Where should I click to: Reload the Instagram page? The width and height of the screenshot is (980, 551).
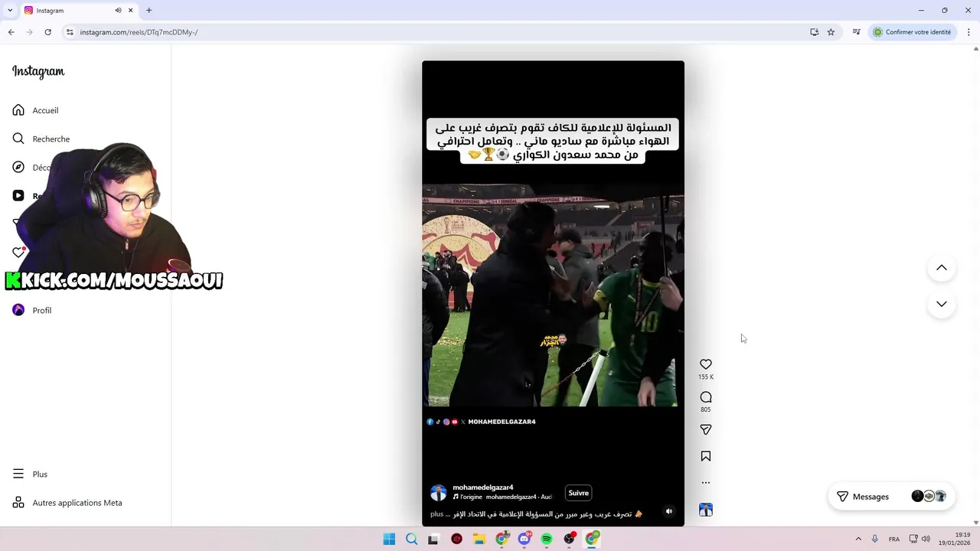tap(47, 32)
